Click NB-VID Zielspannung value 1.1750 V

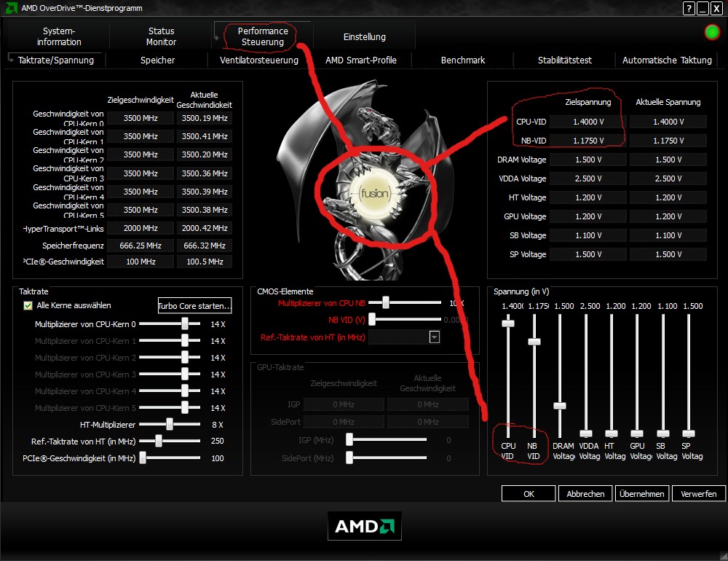(x=588, y=141)
